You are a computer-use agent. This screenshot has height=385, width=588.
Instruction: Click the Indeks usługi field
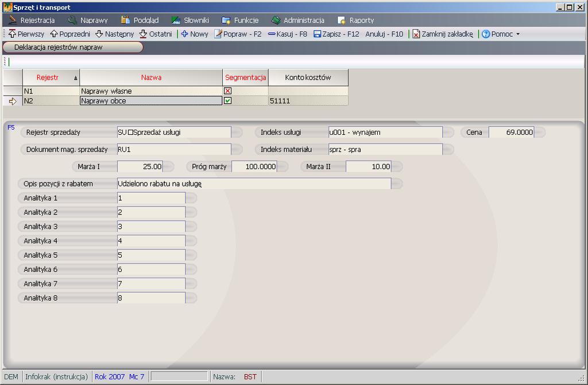[385, 133]
